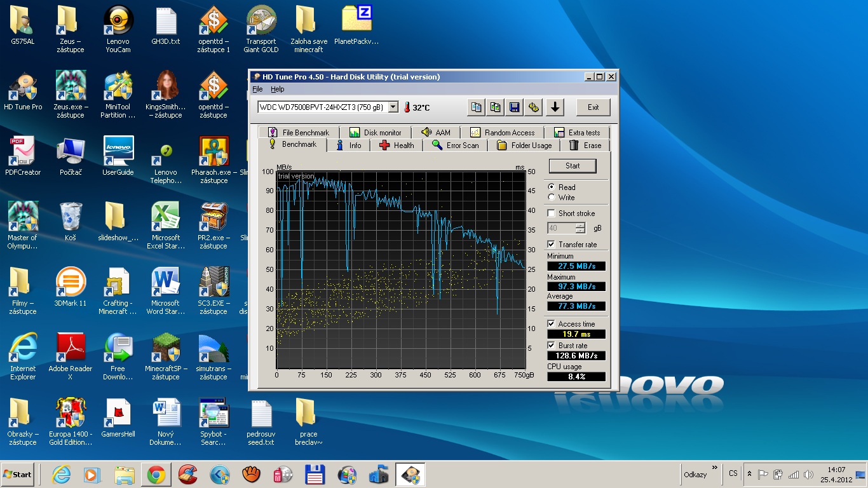This screenshot has height=488, width=868.
Task: Click the Exit button
Action: (593, 107)
